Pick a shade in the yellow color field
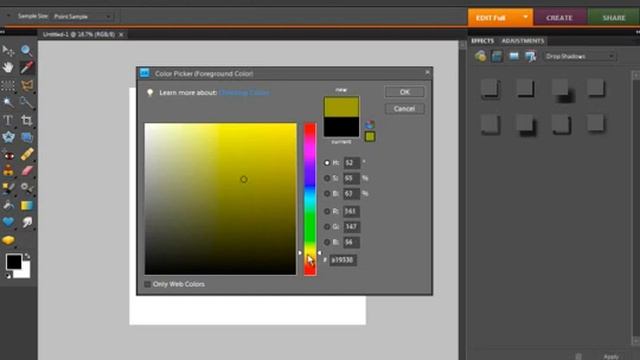Screen dimensions: 640x360 [x=220, y=199]
